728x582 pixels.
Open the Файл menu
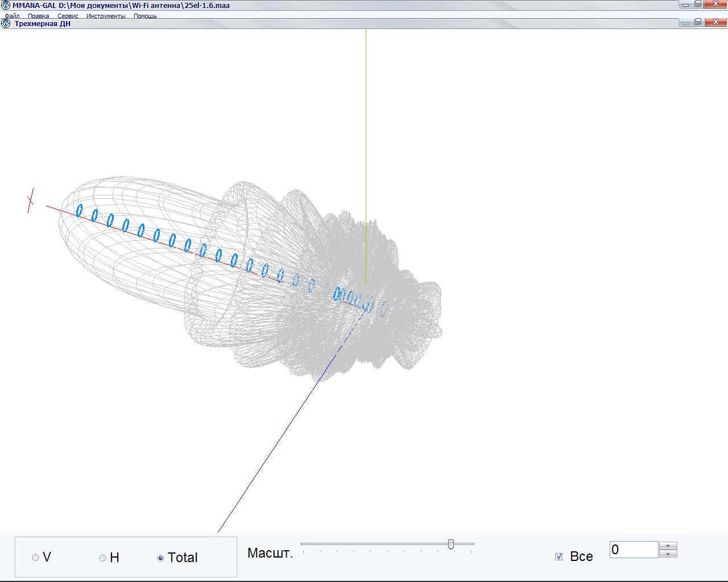[12, 16]
